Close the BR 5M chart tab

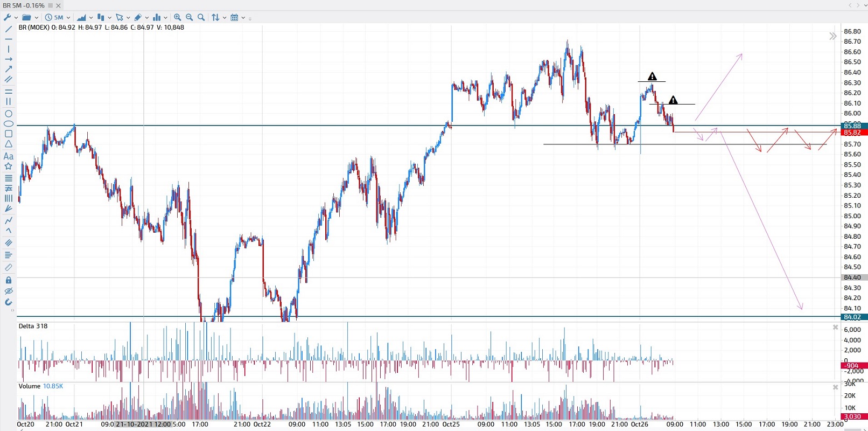(58, 5)
